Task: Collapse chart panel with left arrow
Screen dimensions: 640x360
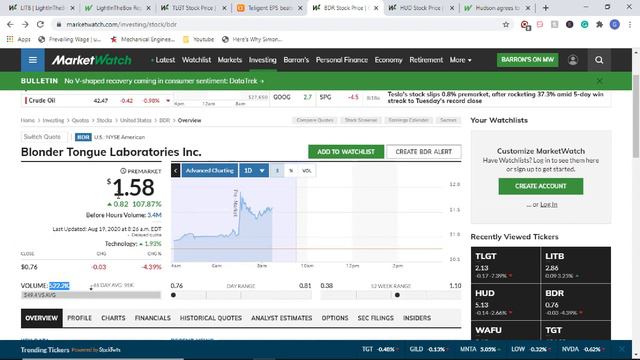Action: 176,171
